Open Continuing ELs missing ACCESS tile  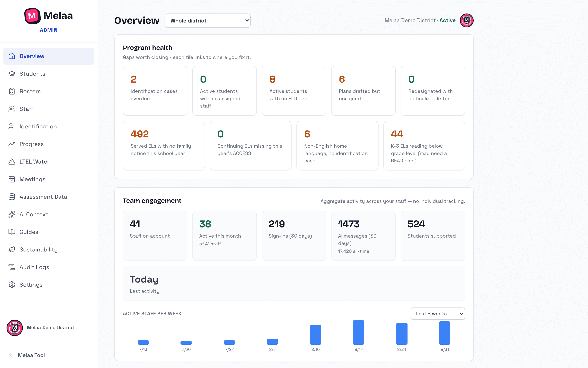click(x=251, y=146)
